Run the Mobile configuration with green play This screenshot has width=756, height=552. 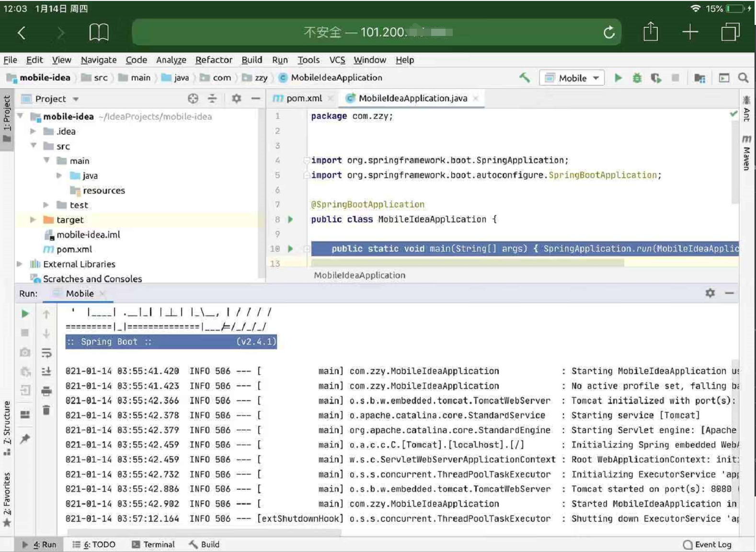pyautogui.click(x=618, y=78)
